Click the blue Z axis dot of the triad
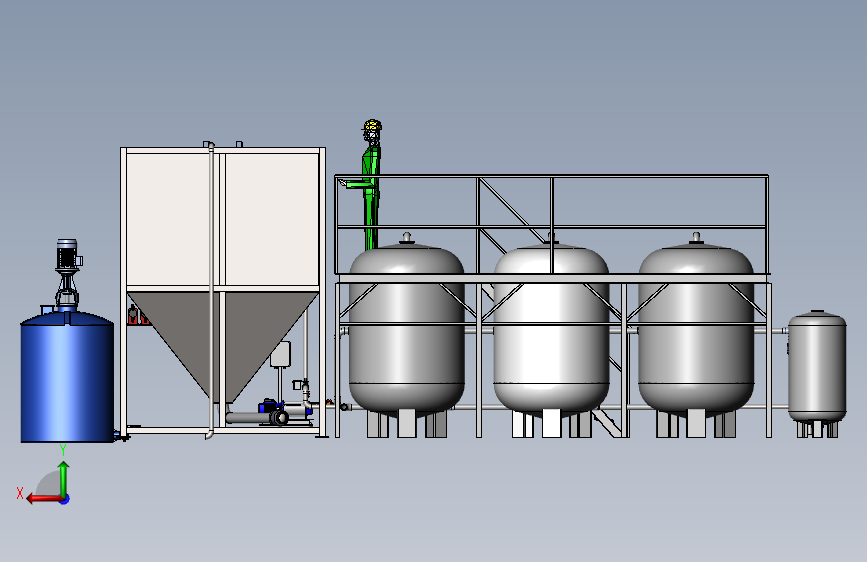The image size is (867, 562). pos(65,499)
